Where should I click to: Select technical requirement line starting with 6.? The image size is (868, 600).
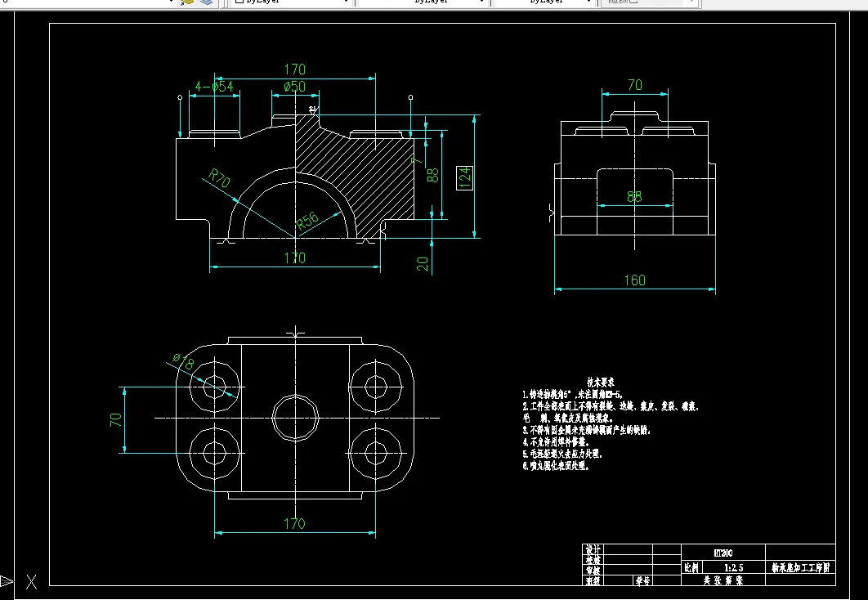coord(556,466)
